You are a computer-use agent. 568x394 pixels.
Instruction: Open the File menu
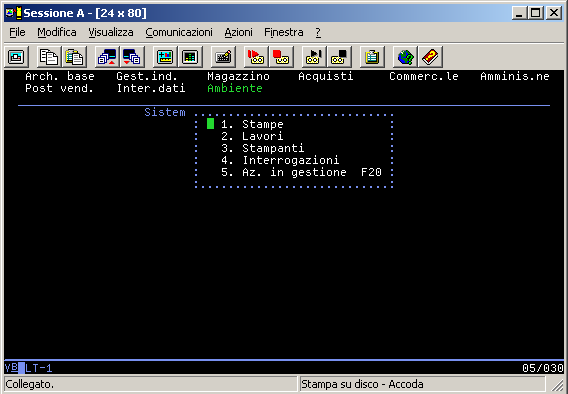tap(17, 32)
